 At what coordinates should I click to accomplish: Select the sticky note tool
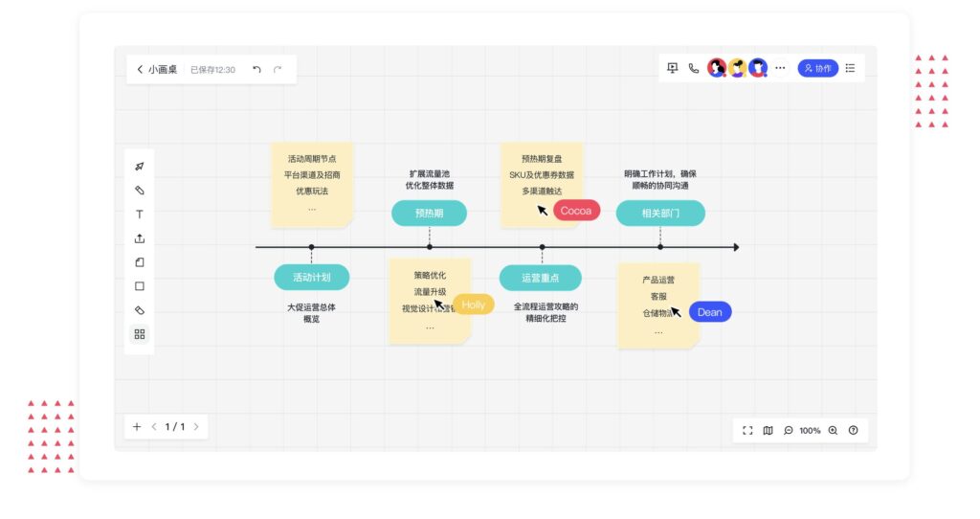tap(140, 262)
